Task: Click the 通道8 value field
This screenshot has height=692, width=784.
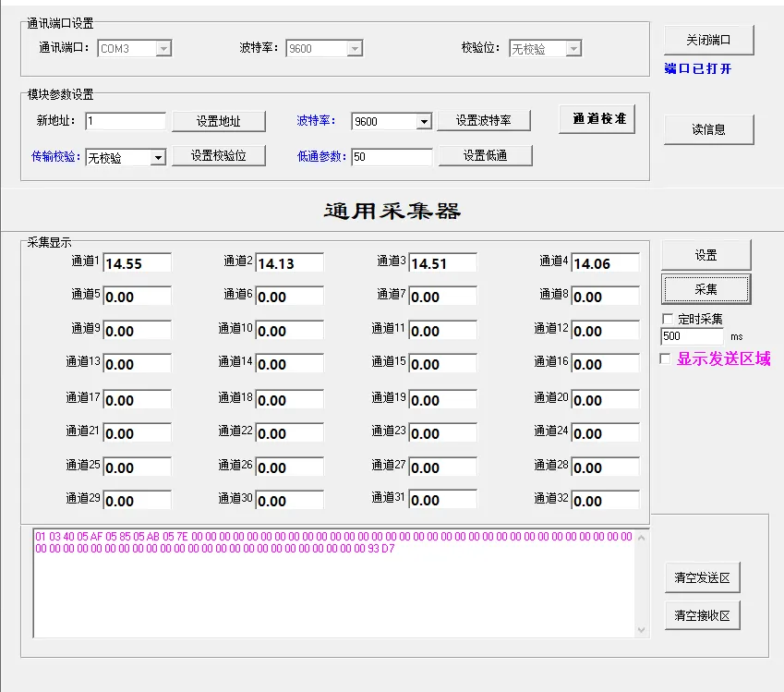Action: (x=606, y=297)
